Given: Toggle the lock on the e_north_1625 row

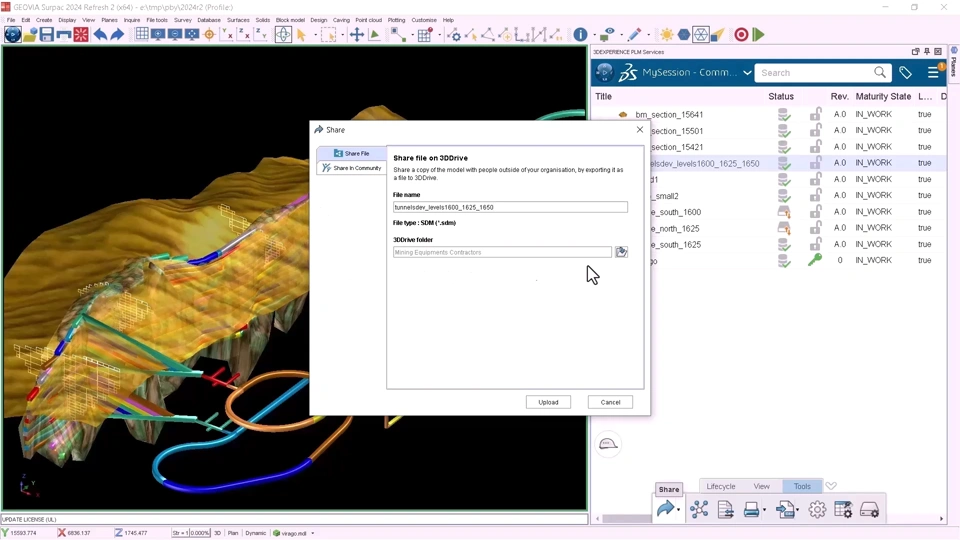Looking at the screenshot, I should point(816,228).
